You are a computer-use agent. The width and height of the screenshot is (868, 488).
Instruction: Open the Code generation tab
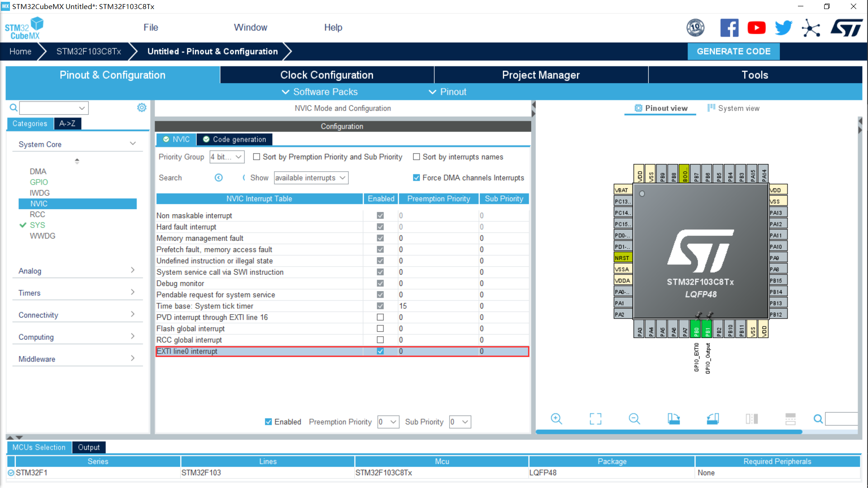(235, 139)
